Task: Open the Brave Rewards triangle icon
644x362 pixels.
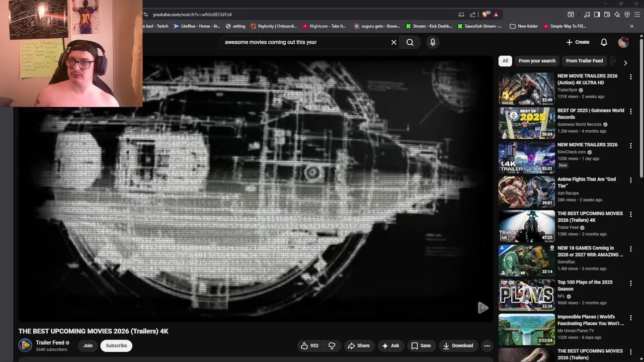Action: tap(496, 15)
